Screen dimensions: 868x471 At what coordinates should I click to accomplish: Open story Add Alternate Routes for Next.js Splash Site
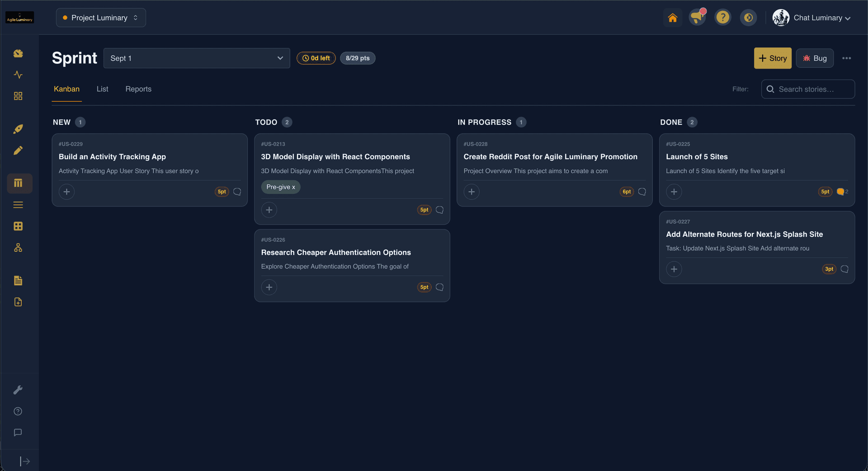pos(744,235)
